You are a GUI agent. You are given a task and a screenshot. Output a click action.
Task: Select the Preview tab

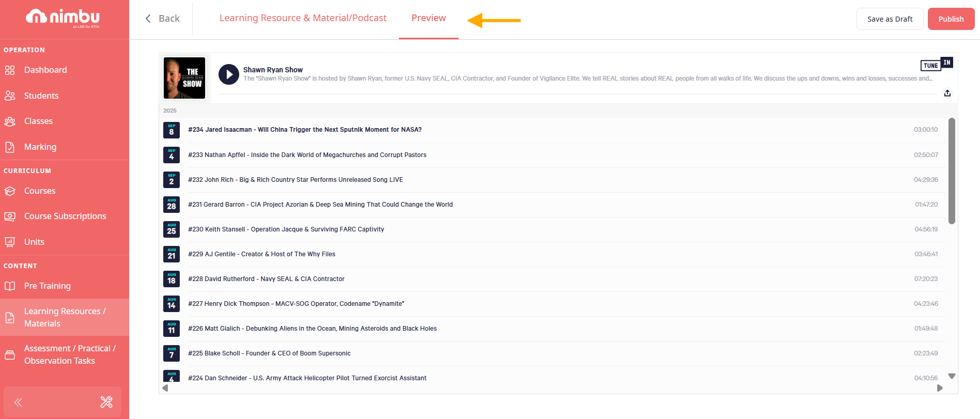429,18
